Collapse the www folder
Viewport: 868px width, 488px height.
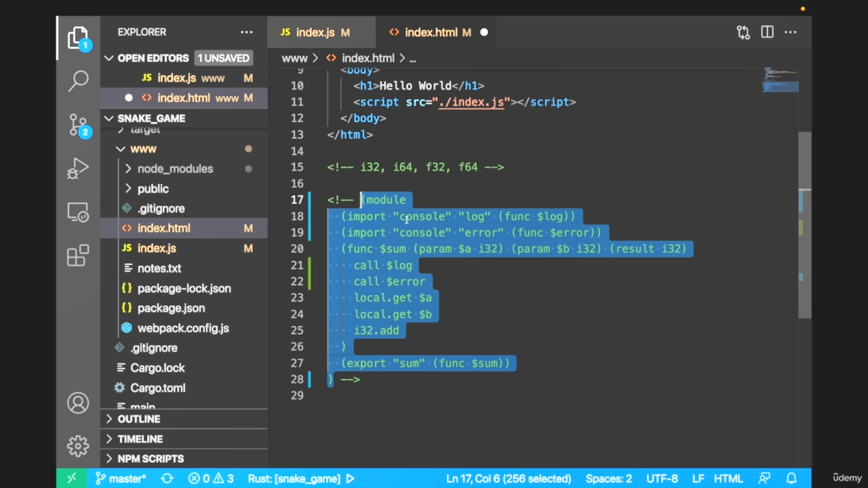coord(143,148)
